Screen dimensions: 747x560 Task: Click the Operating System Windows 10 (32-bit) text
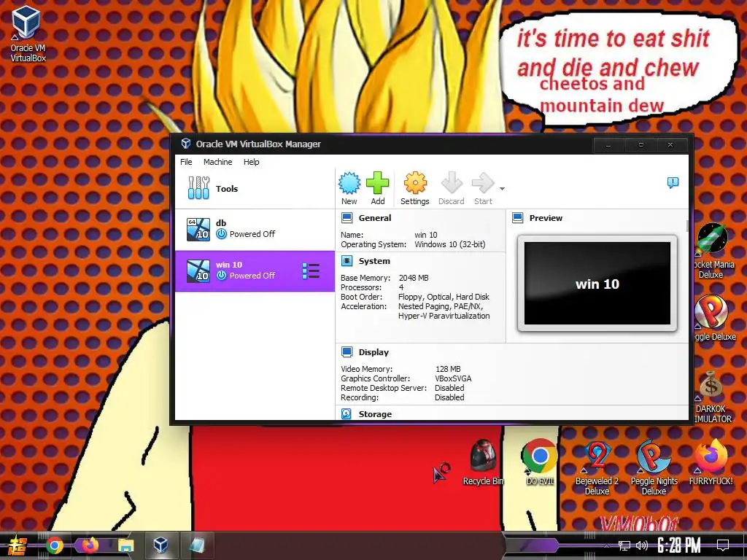pyautogui.click(x=449, y=244)
